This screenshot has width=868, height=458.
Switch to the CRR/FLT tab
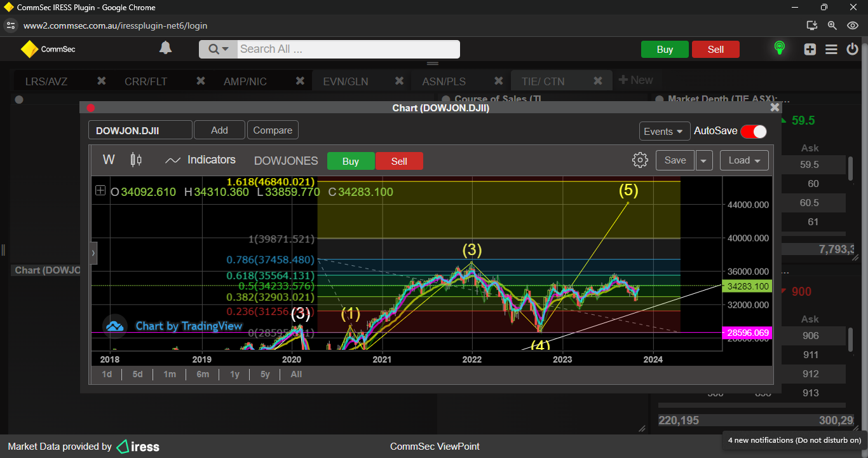click(146, 81)
